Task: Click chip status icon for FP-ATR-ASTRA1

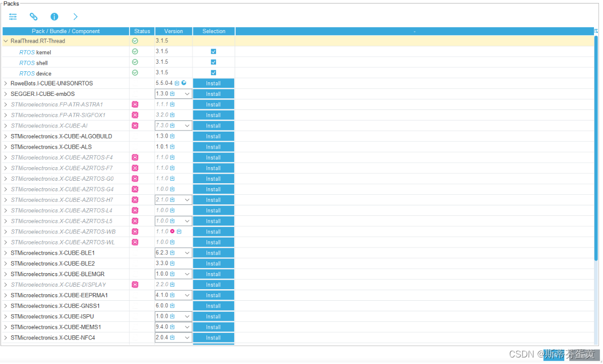Action: pyautogui.click(x=135, y=104)
